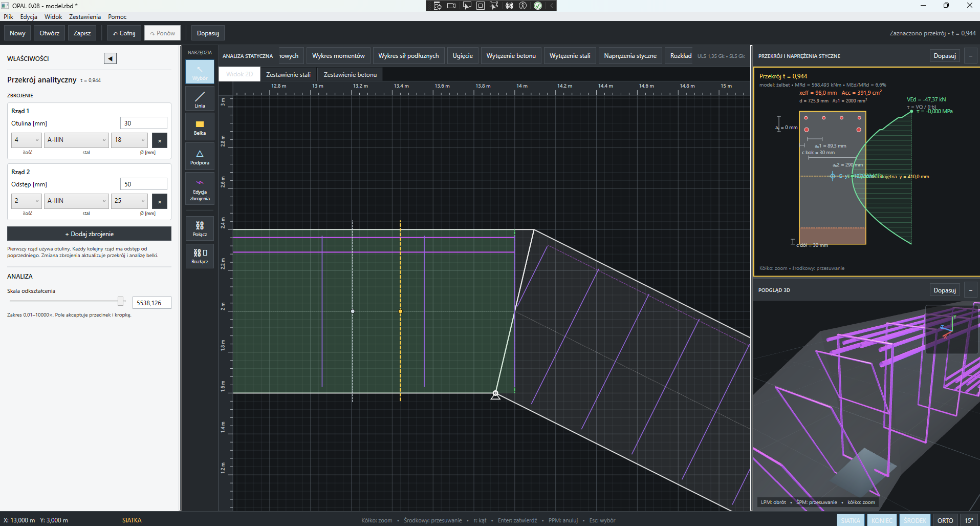Image resolution: width=980 pixels, height=526 pixels.
Task: Minimize the Podgląd 3D panel
Action: tap(970, 290)
